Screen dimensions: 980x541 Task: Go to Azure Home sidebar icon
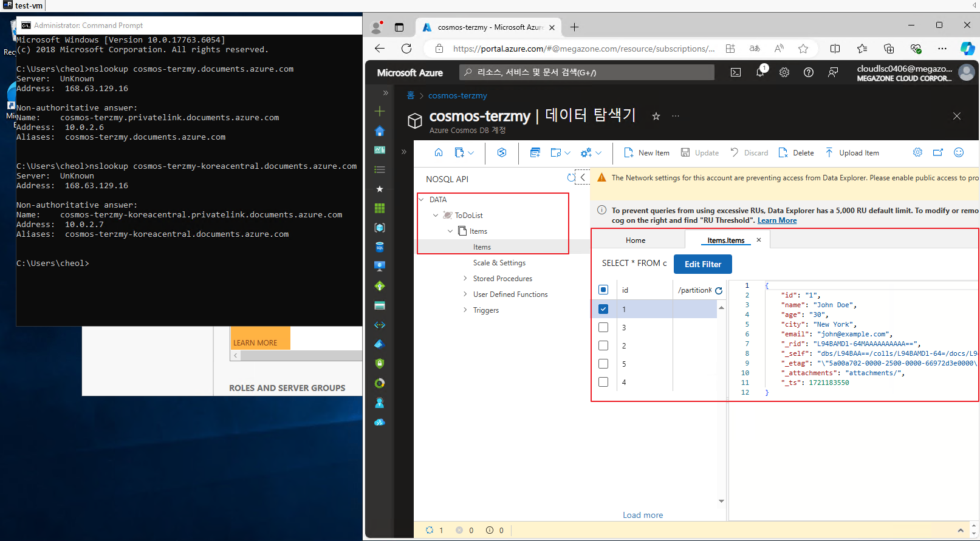[380, 131]
